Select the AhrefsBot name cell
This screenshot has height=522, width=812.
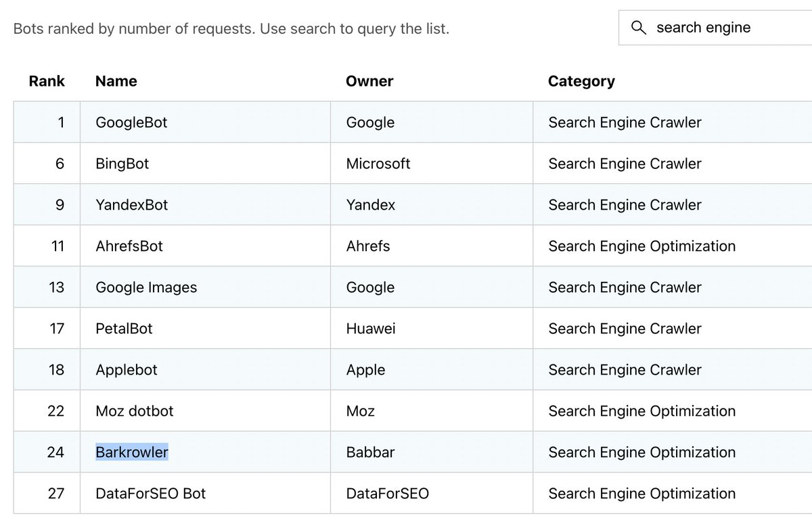coord(205,246)
